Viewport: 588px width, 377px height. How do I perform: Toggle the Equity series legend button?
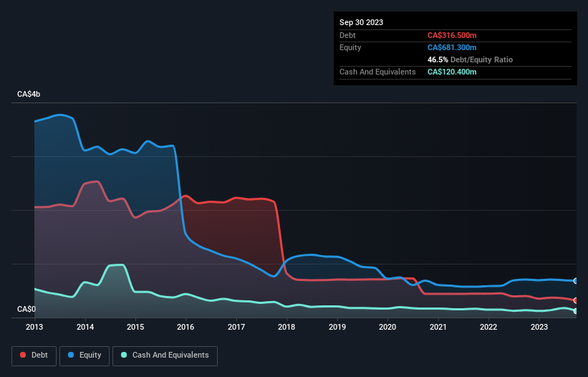click(x=85, y=355)
